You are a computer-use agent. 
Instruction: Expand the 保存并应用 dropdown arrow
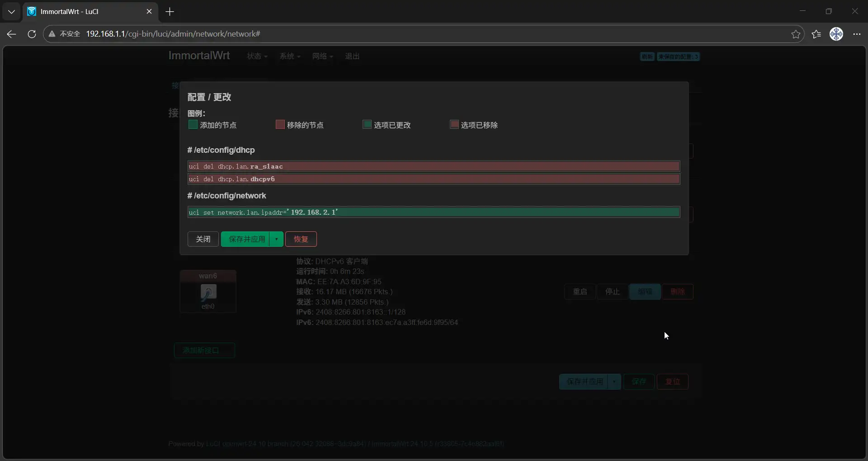[276, 239]
